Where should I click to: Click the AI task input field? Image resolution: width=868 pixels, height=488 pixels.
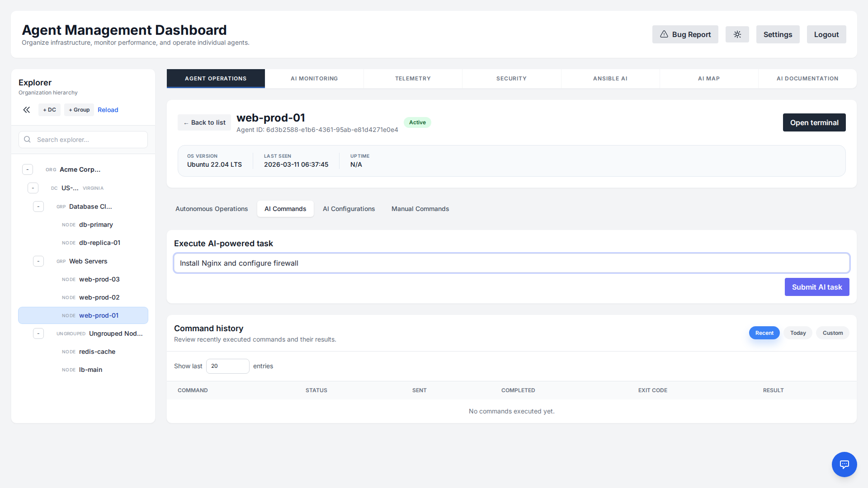(x=511, y=263)
